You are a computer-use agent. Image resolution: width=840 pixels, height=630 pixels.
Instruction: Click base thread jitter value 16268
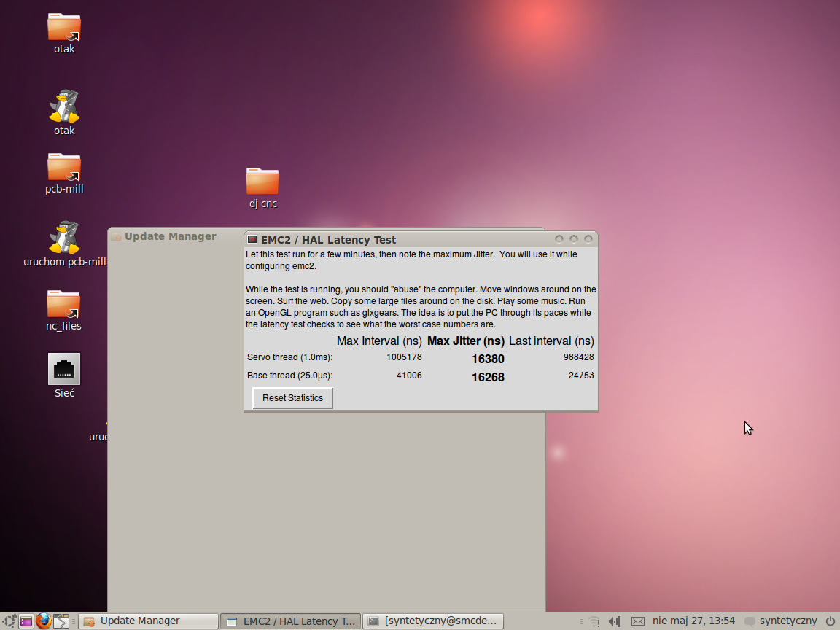488,377
